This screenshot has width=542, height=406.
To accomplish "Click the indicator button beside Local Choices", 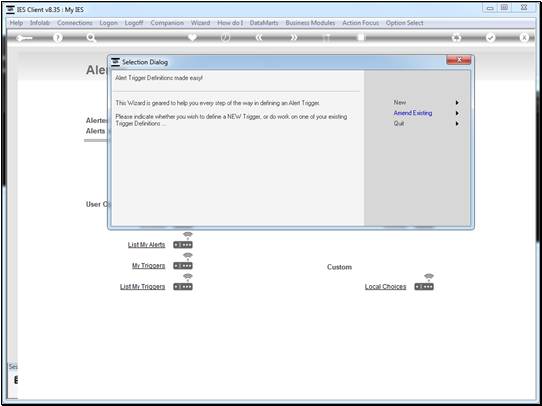I will coord(424,287).
